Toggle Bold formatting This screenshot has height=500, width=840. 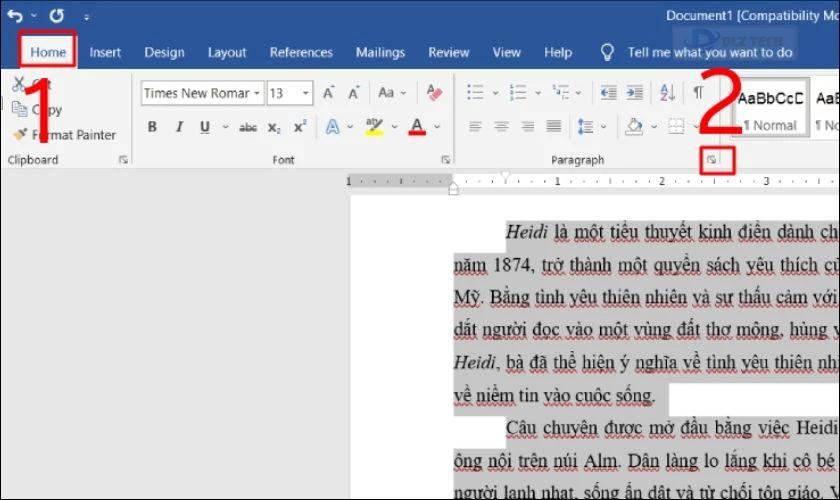(152, 127)
